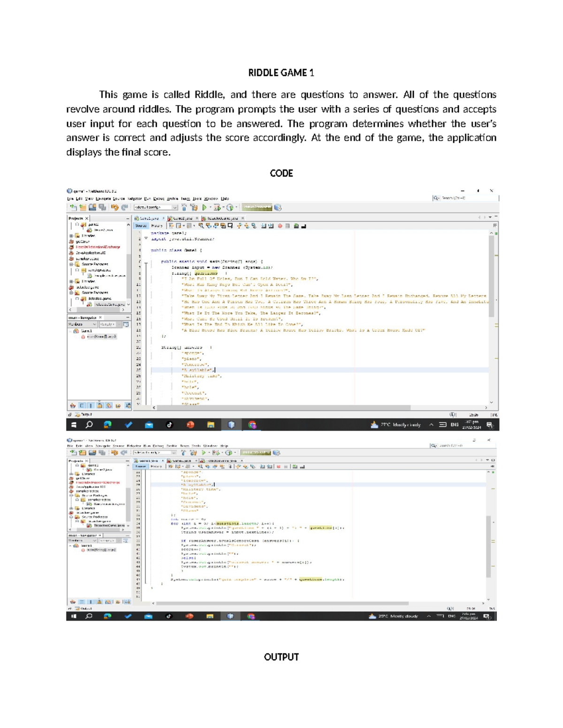Toggle the History view button in first editor

pos(157,226)
